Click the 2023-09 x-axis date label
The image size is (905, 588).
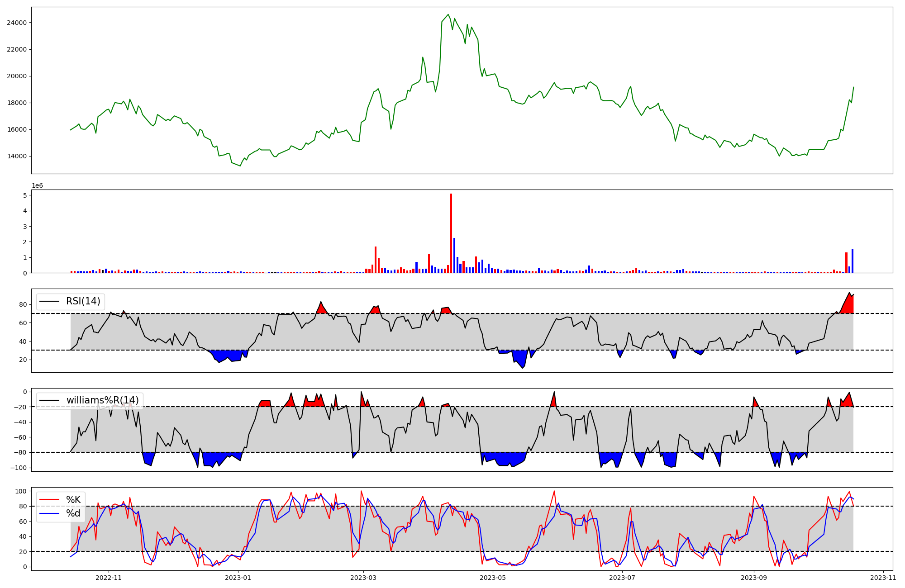(754, 578)
